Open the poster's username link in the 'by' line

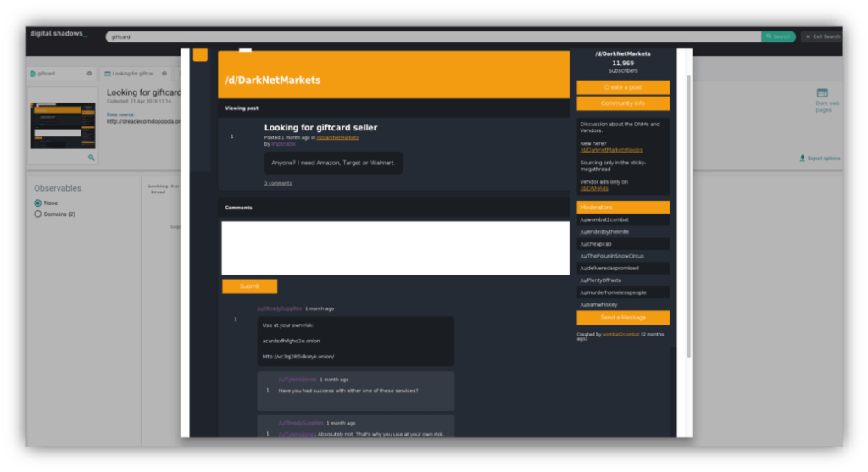[283, 144]
